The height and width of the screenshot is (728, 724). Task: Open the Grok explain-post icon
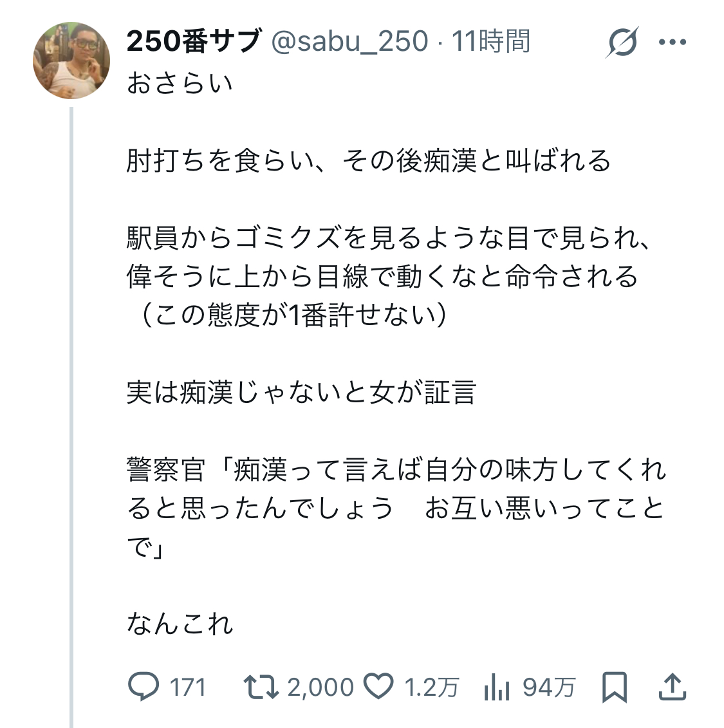(622, 42)
